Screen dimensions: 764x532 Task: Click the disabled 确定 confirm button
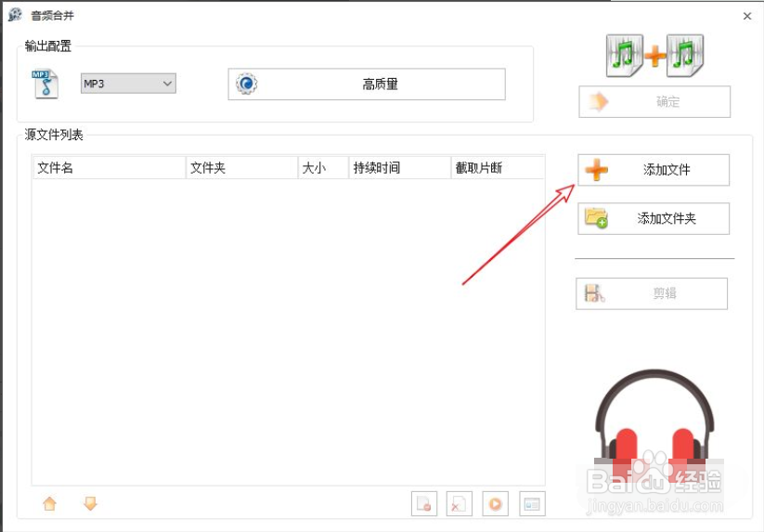click(654, 102)
